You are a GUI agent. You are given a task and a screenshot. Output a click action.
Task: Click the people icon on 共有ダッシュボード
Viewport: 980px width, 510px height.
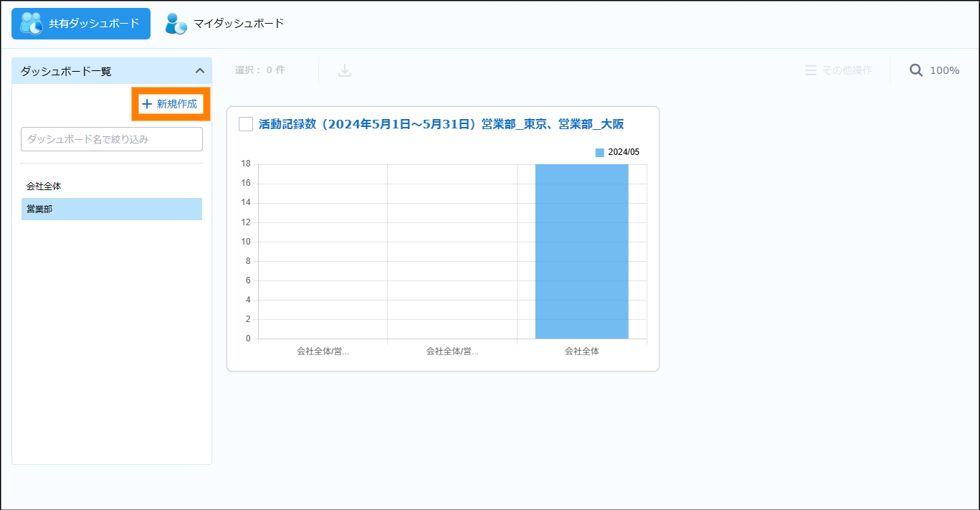click(32, 24)
